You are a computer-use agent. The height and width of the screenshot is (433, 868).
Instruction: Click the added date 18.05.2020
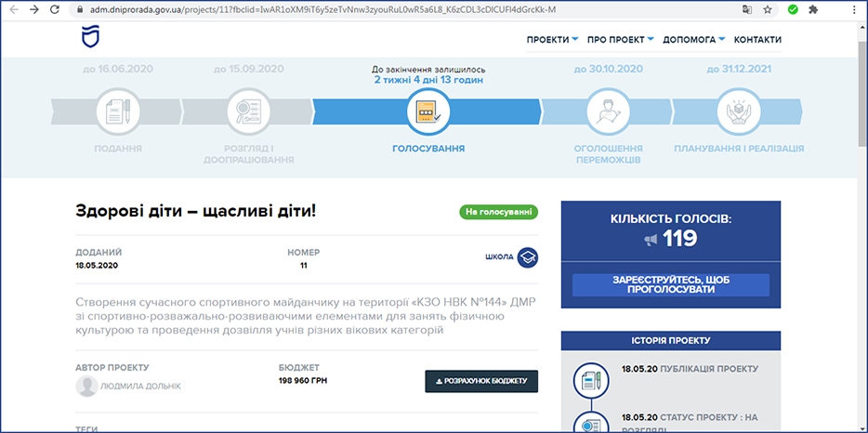coord(97,265)
